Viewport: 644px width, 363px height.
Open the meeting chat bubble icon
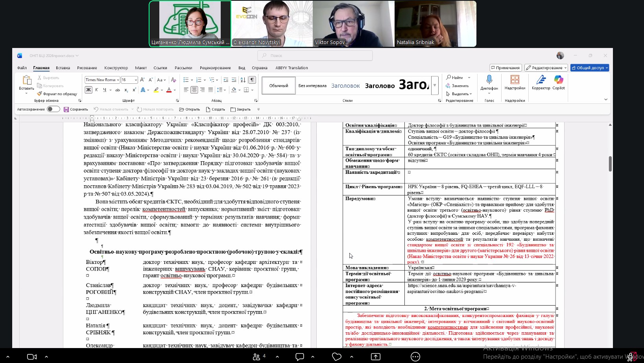click(300, 357)
